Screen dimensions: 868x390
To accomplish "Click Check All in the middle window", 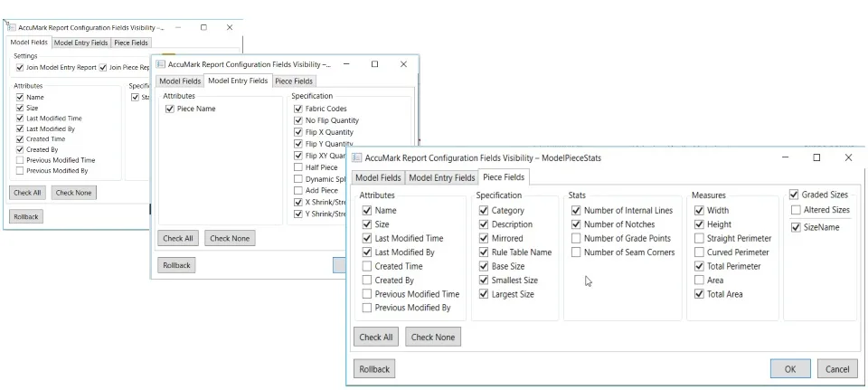I will (178, 238).
